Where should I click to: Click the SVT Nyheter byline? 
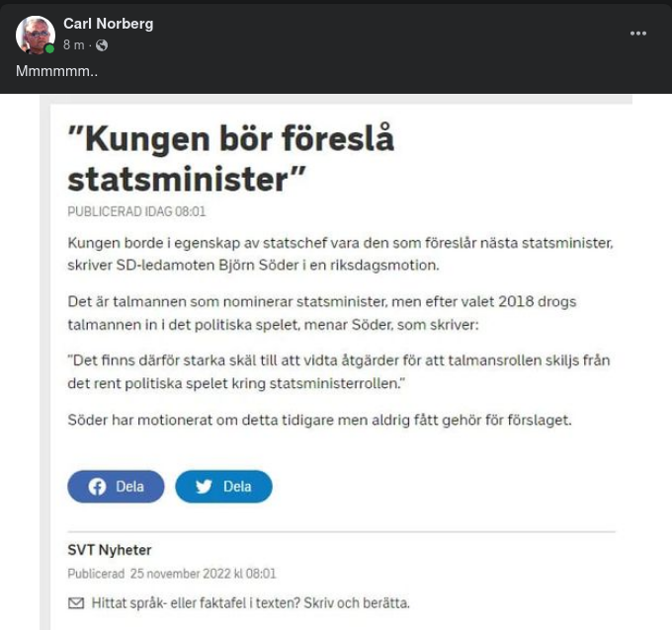tap(110, 550)
